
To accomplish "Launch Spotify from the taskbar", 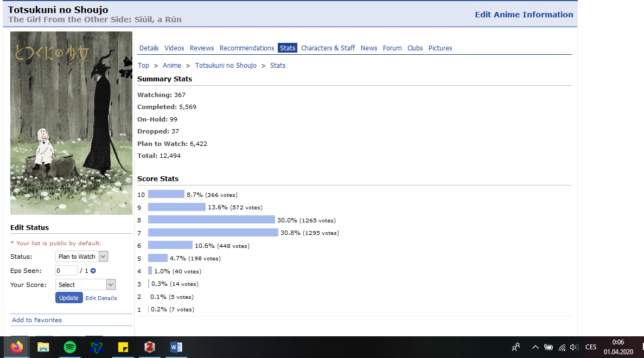I will [70, 347].
